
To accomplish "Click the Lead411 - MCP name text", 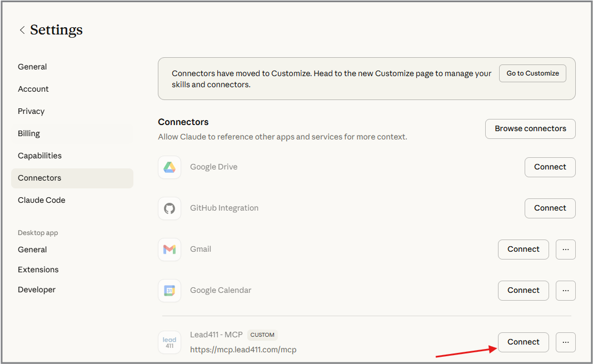I will 216,335.
